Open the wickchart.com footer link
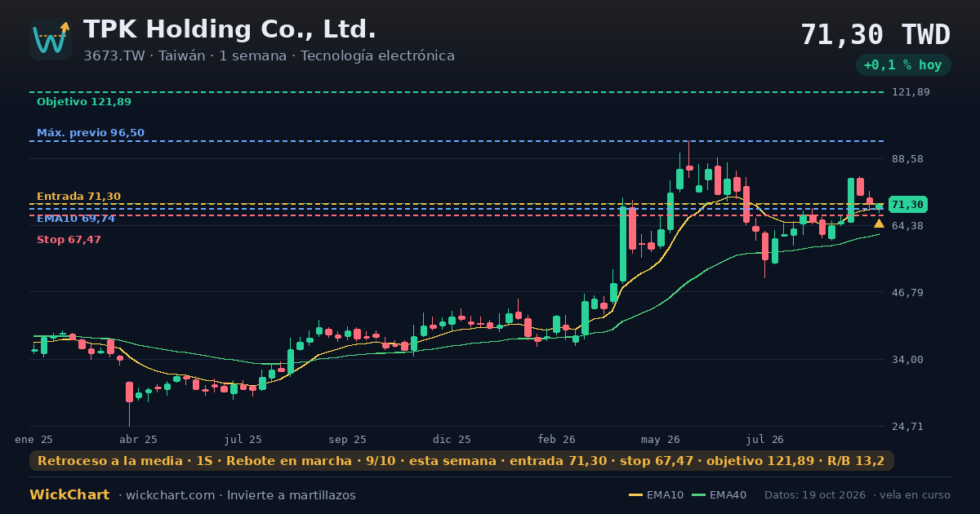The image size is (980, 514). point(171,495)
